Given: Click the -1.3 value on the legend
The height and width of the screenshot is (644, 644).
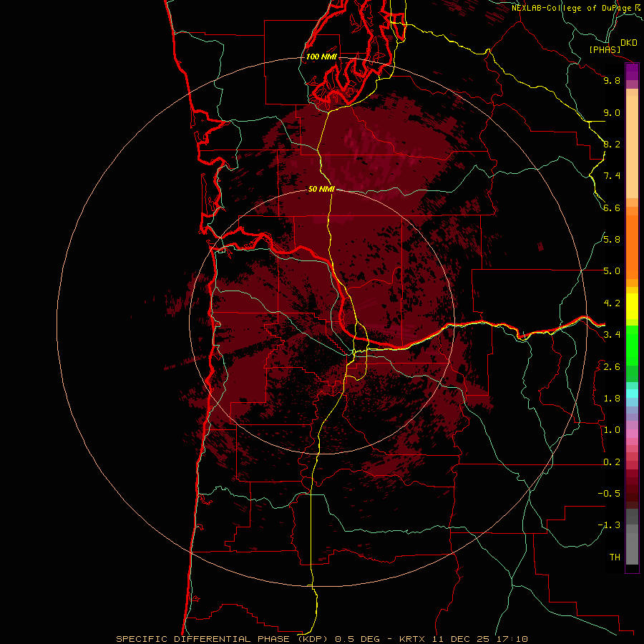Looking at the screenshot, I should [609, 525].
